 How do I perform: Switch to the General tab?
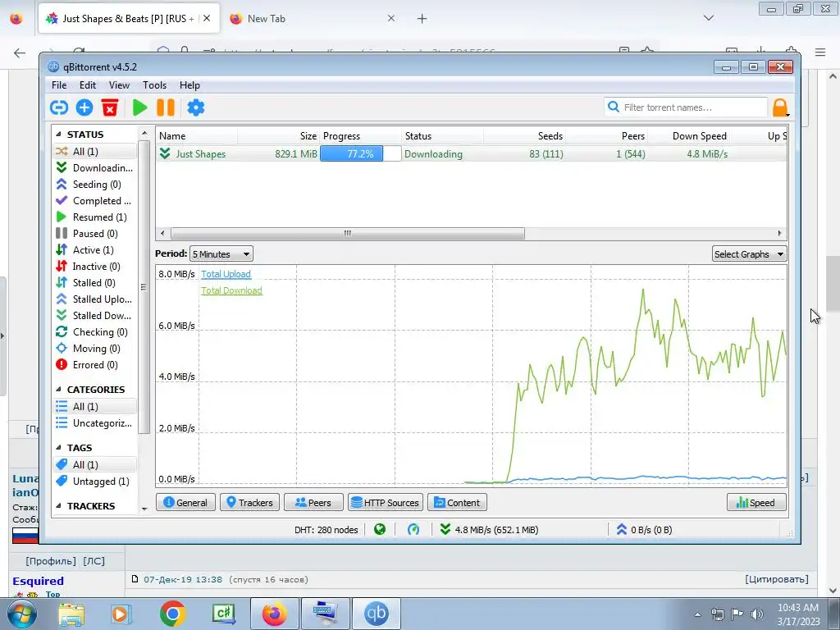[185, 503]
